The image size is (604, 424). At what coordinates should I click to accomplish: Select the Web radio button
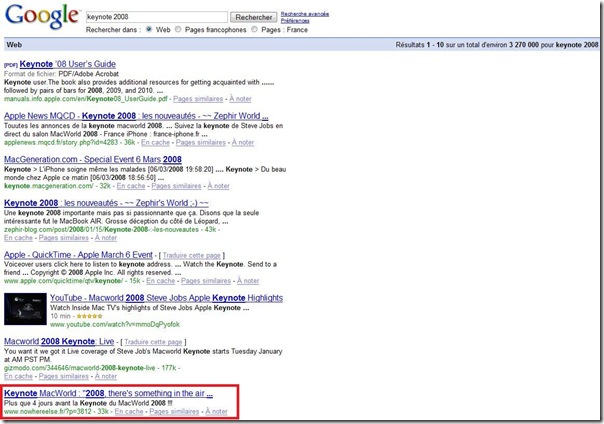click(x=149, y=29)
